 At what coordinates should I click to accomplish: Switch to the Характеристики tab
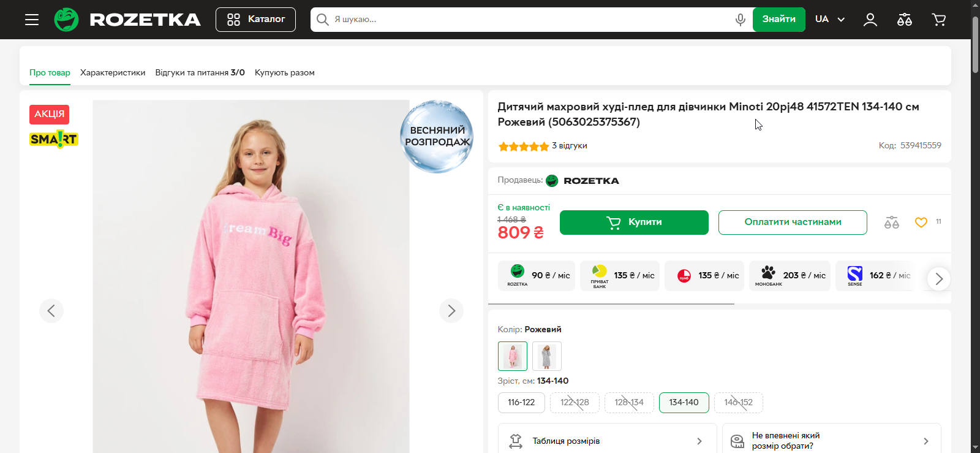pyautogui.click(x=113, y=72)
